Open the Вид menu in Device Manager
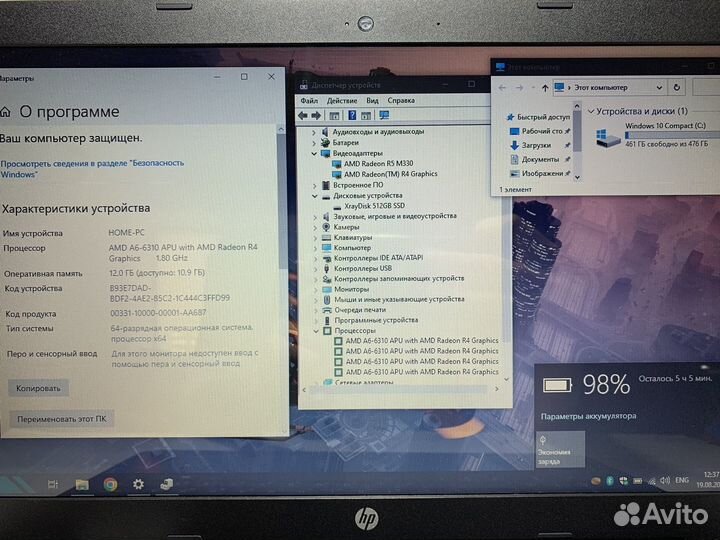720x540 pixels. 372,101
